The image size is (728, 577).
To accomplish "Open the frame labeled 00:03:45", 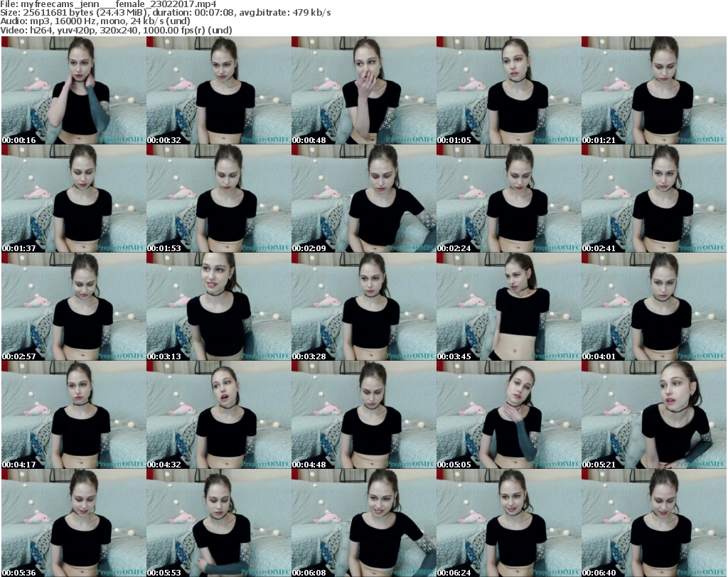I will click(508, 307).
